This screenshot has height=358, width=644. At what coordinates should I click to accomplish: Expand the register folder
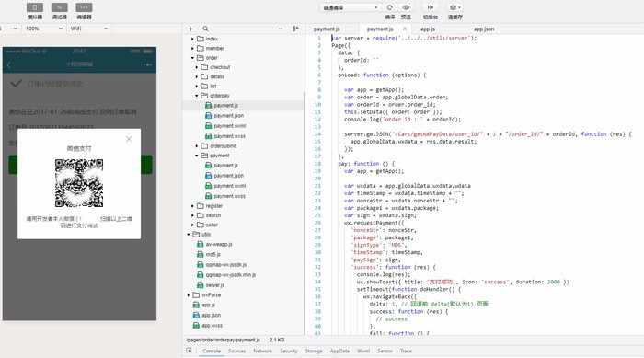tap(192, 206)
